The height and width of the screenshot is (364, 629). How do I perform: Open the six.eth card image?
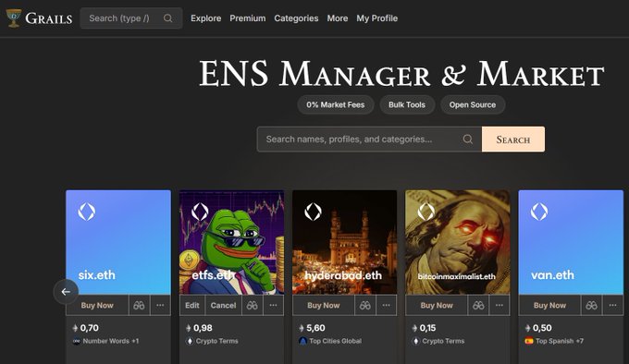tap(118, 242)
